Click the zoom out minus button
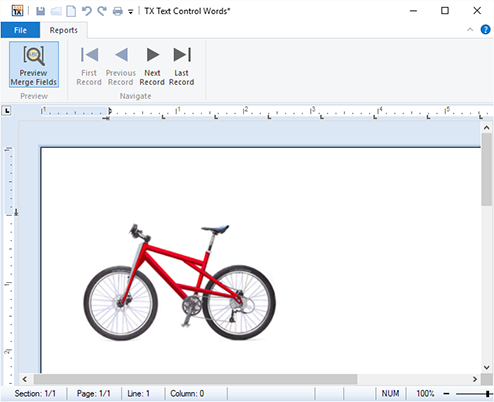Screen dimensions: 494x402 pyautogui.click(x=446, y=394)
